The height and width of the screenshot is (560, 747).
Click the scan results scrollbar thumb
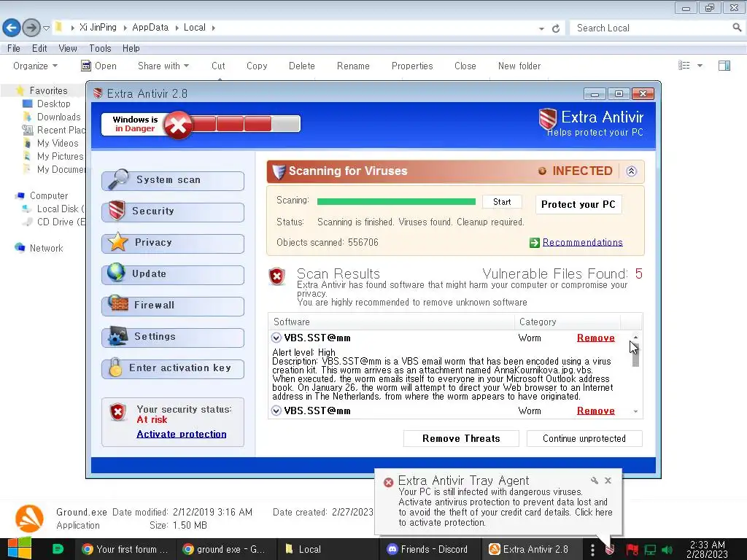tap(635, 354)
